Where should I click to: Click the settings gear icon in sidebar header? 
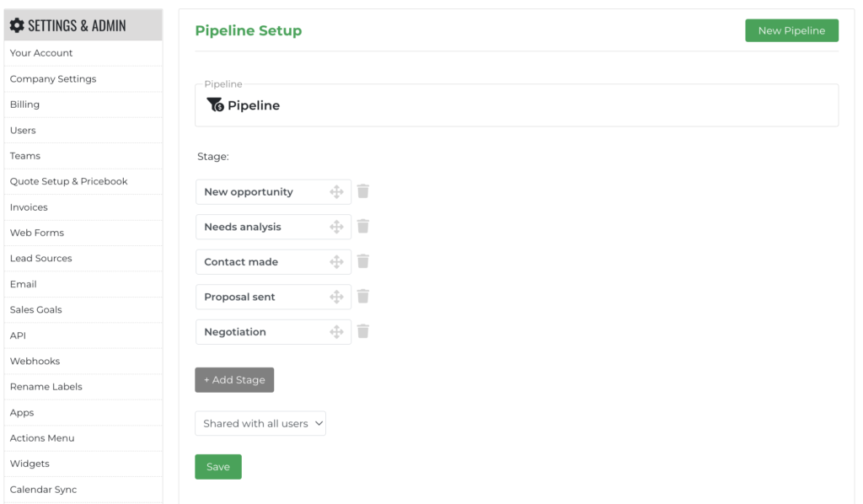coord(18,24)
